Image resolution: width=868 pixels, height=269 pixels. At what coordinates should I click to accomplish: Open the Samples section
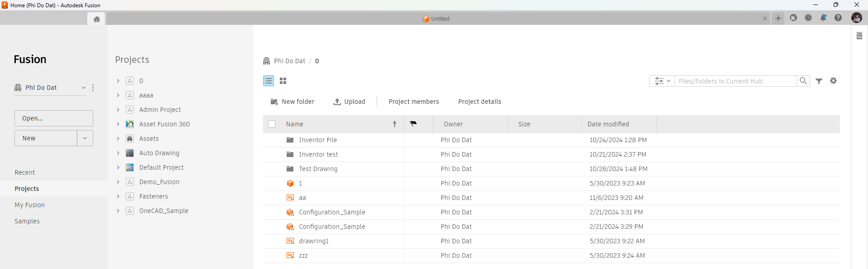[x=27, y=221]
